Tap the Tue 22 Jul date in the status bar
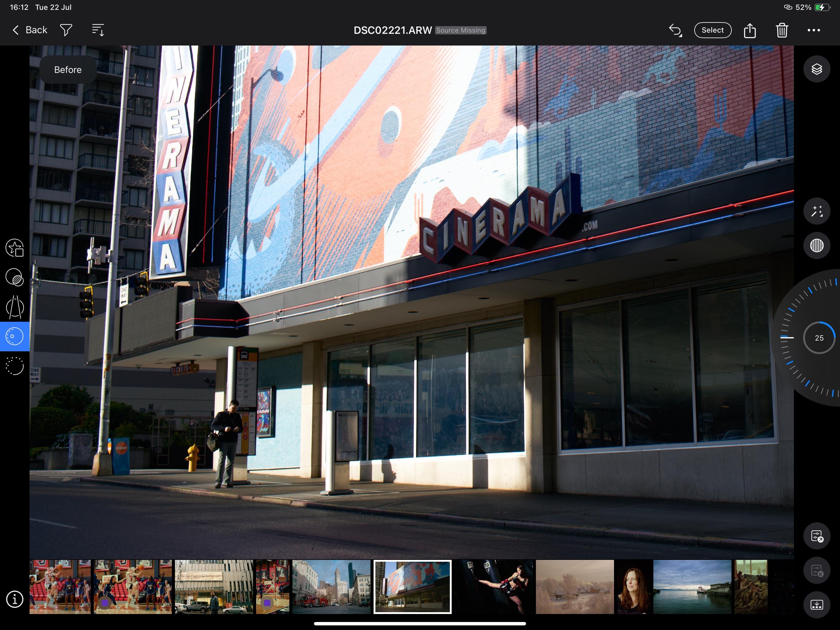Viewport: 840px width, 630px height. (x=53, y=7)
